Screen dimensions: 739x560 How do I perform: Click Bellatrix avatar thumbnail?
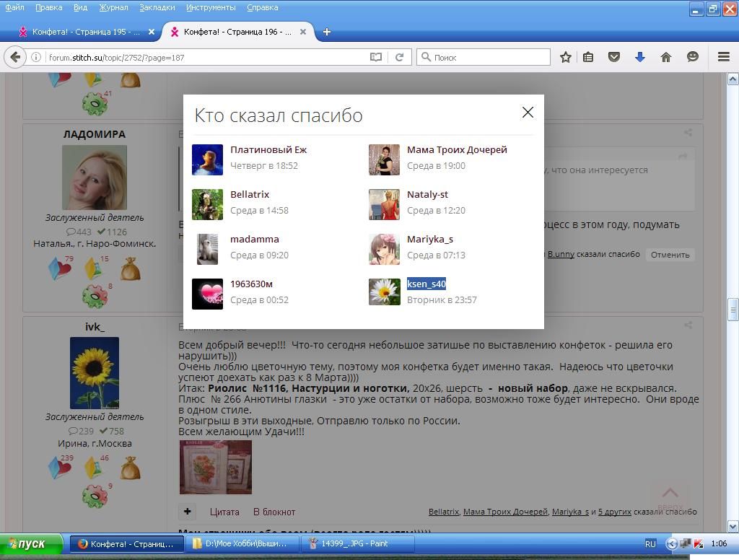(x=207, y=204)
